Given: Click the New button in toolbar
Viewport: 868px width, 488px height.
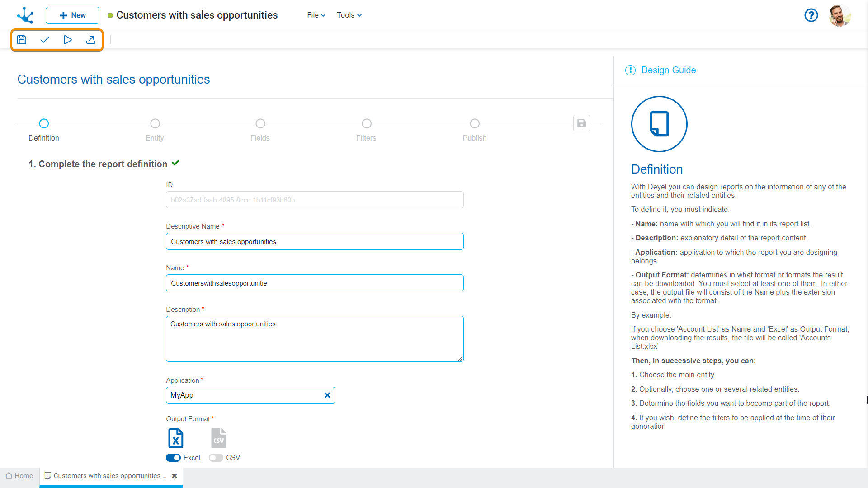Looking at the screenshot, I should [x=71, y=15].
